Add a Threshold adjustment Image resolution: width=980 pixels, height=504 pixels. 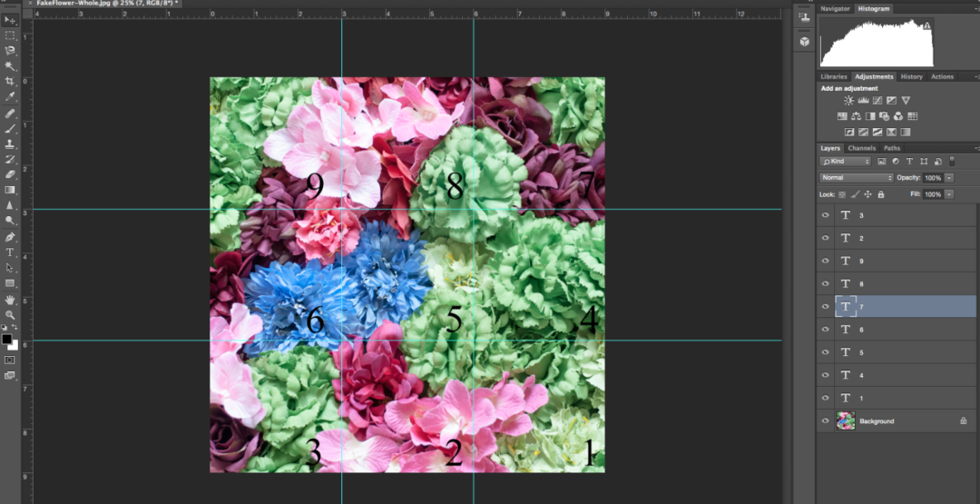point(877,132)
